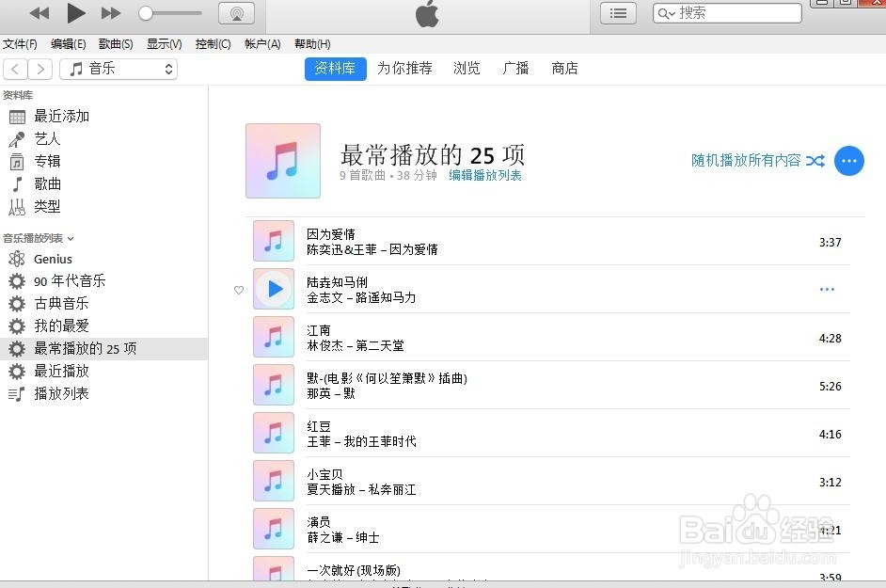Select the 薛之谦 – 绅士 line
Viewport: 886px width, 588px height.
point(343,538)
